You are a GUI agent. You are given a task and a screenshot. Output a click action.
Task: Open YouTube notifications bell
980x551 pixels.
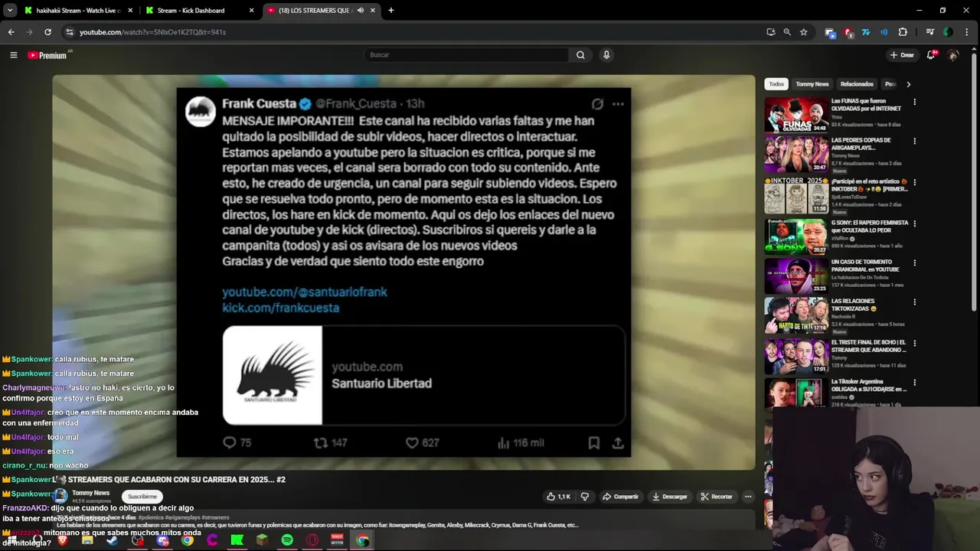point(932,55)
